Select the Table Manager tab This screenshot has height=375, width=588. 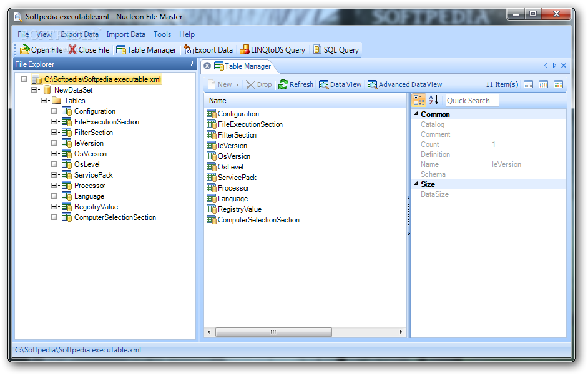[242, 66]
